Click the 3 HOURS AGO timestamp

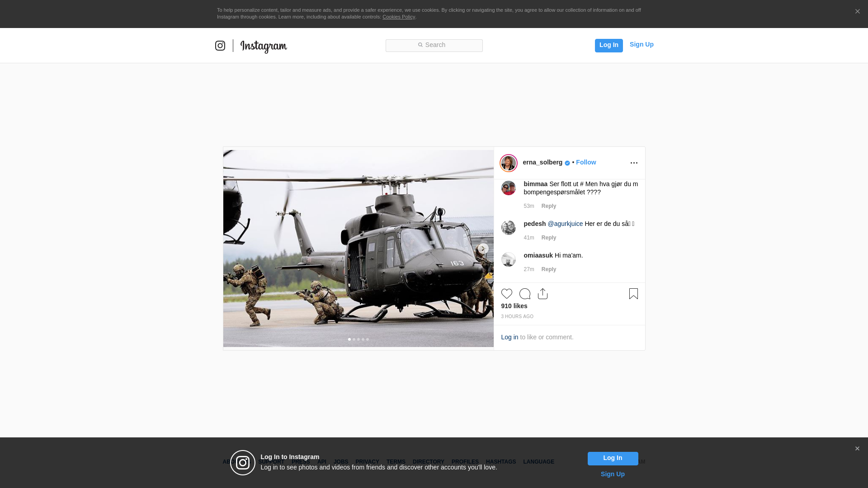click(517, 317)
